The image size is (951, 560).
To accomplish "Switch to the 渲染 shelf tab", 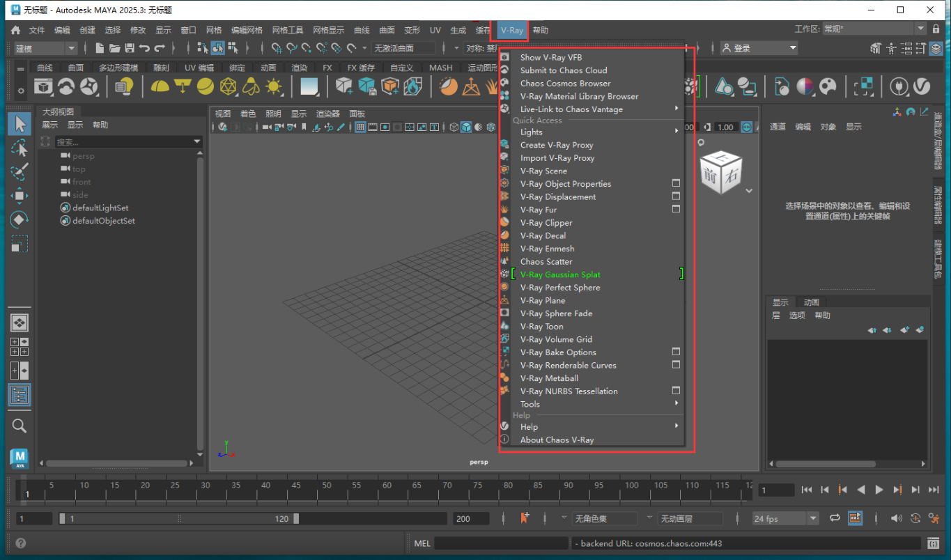I will [299, 68].
